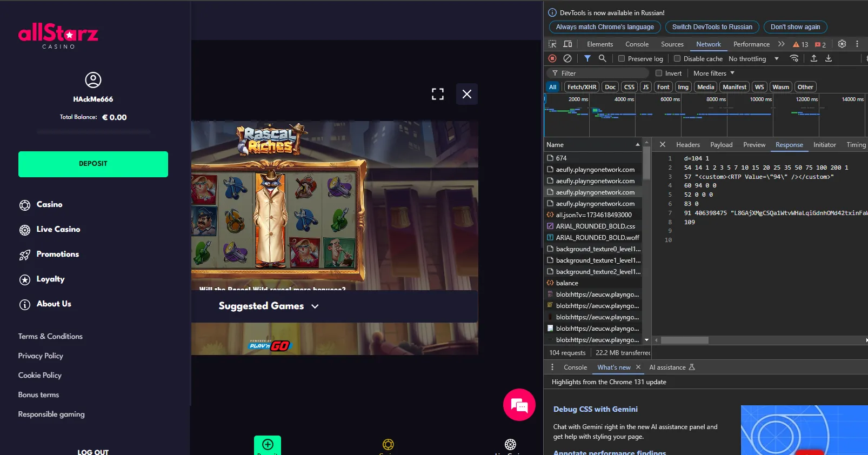Click the 13 warnings indicator
Image resolution: width=868 pixels, height=455 pixels.
coord(800,44)
